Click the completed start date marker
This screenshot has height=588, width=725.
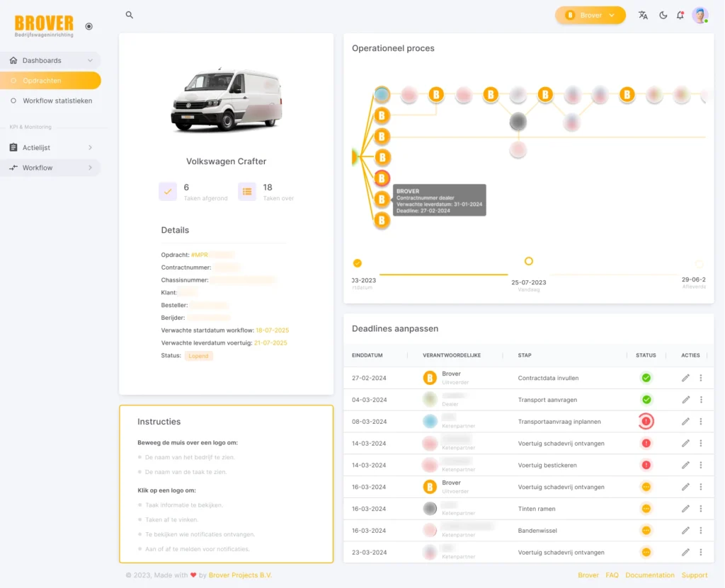pyautogui.click(x=357, y=263)
